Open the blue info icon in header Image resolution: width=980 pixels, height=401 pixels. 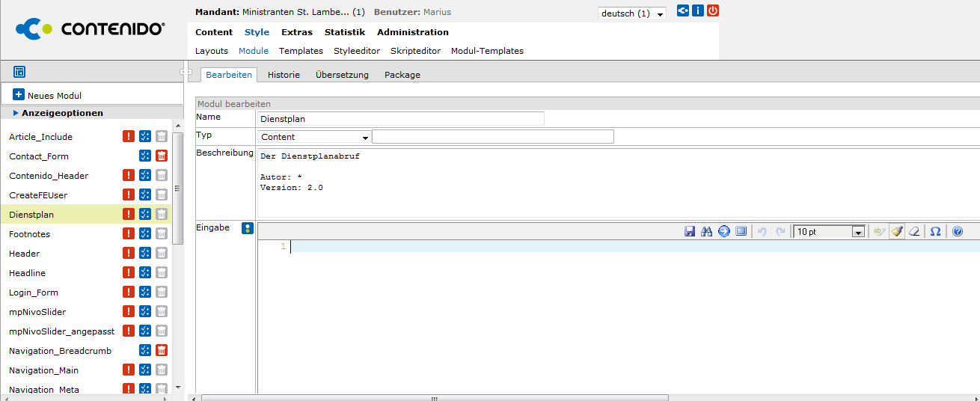tap(698, 11)
